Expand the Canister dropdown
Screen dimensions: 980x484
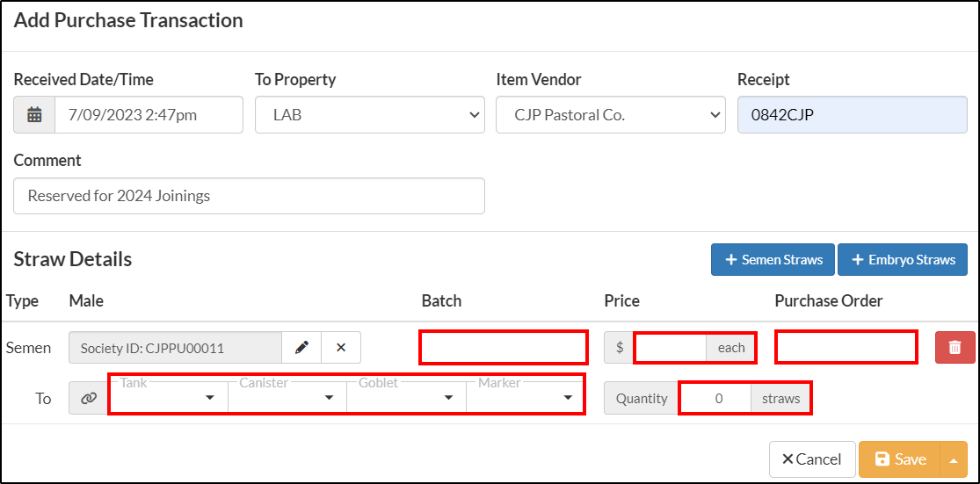coord(287,398)
